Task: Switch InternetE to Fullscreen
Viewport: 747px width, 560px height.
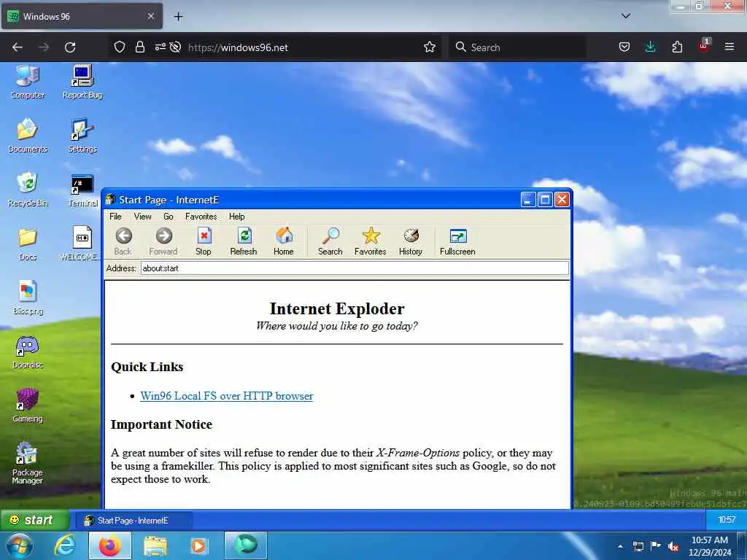Action: pyautogui.click(x=457, y=241)
